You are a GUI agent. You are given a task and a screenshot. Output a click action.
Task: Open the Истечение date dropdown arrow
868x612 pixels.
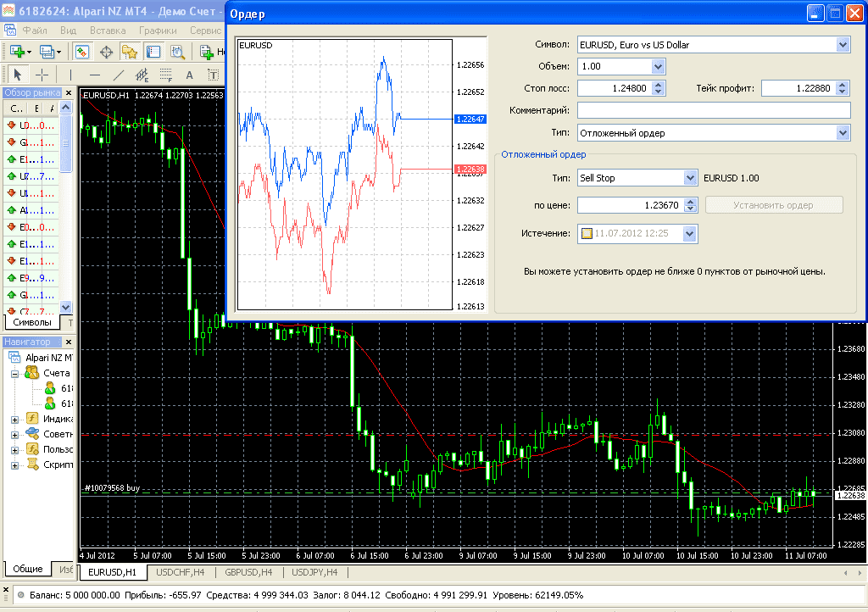(x=690, y=233)
